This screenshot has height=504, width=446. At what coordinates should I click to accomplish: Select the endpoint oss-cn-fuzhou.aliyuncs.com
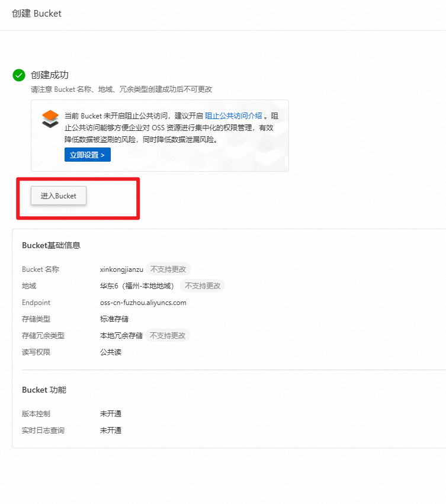coord(143,303)
